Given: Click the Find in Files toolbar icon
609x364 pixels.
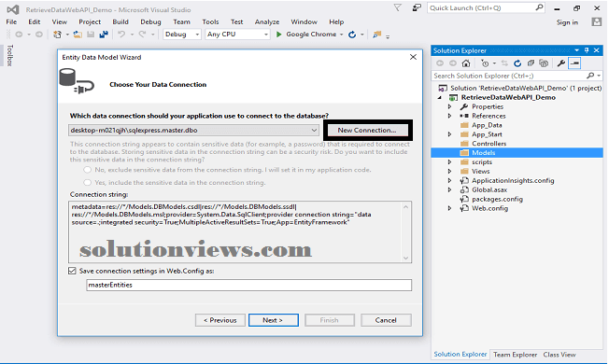Looking at the screenshot, I should (x=376, y=35).
